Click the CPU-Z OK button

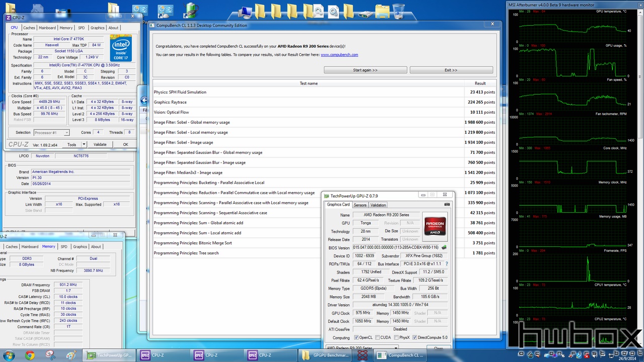[x=126, y=144]
